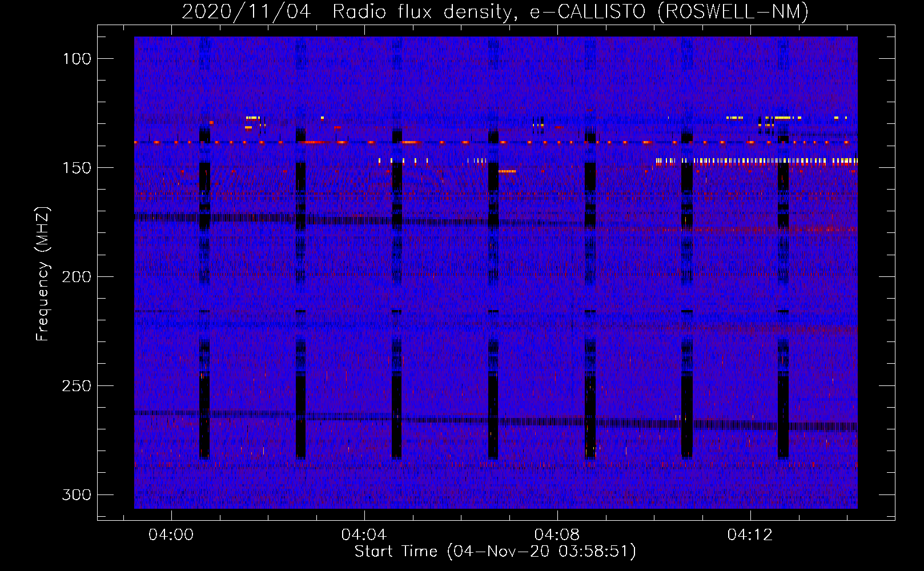Viewport: 924px width, 571px height.
Task: Click the '150' frequency tick label
Action: (x=77, y=168)
